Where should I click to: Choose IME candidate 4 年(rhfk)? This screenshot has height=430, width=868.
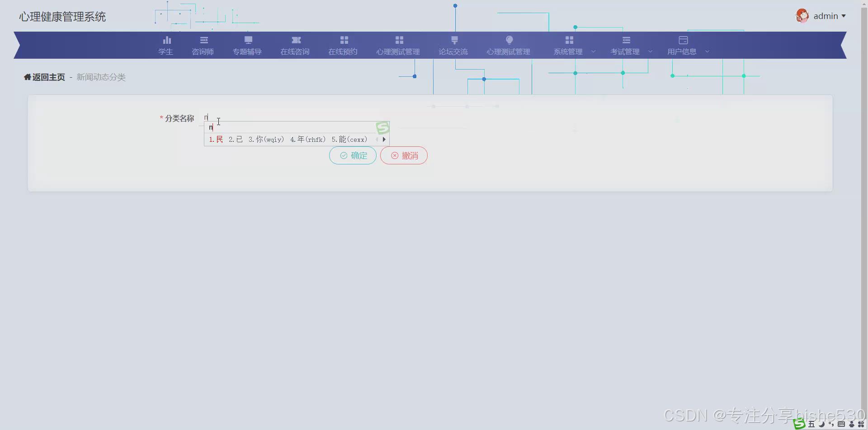point(308,140)
